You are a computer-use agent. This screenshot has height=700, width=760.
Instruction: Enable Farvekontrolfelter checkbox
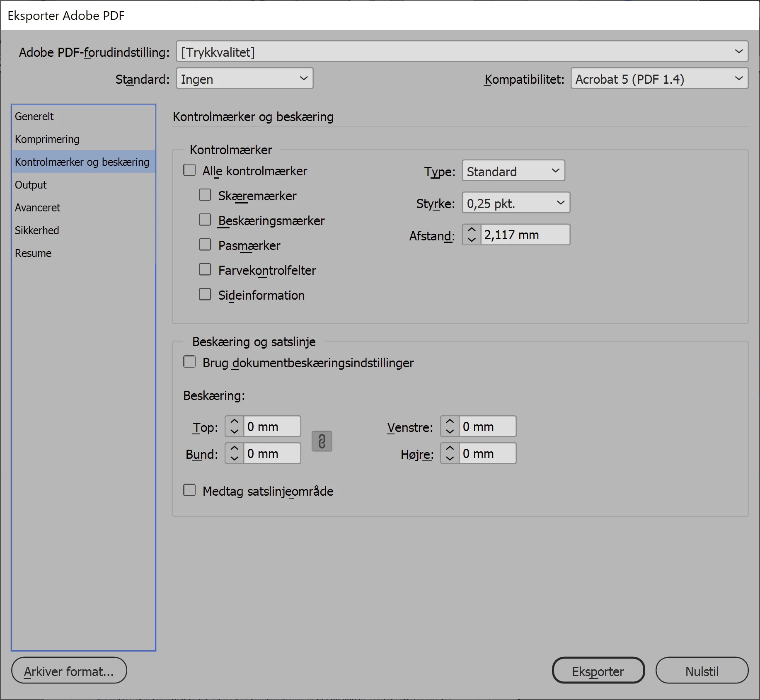coord(205,270)
